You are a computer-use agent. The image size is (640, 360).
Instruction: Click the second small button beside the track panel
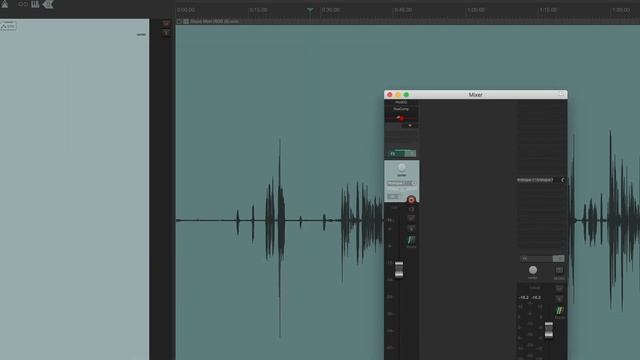tap(166, 33)
